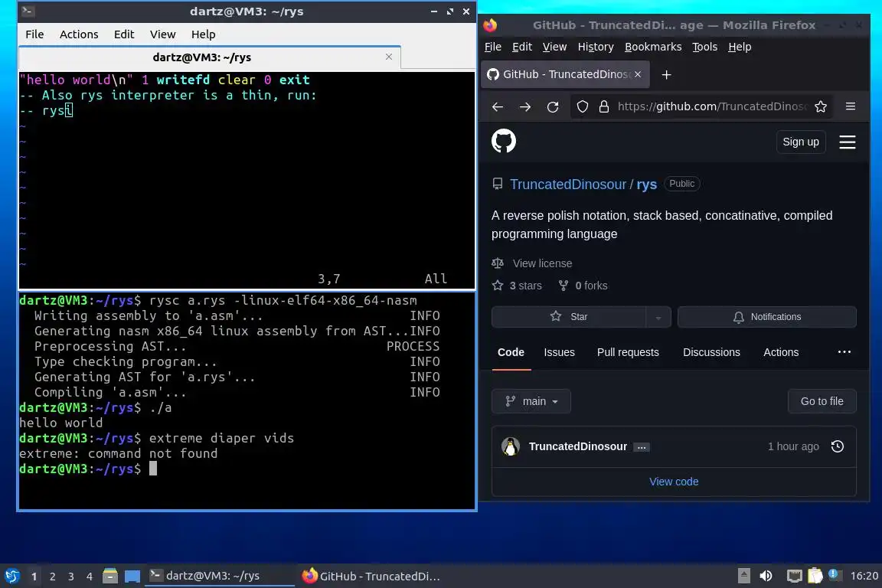Image resolution: width=882 pixels, height=588 pixels.
Task: Go forward using Firefox's forward arrow
Action: [524, 107]
